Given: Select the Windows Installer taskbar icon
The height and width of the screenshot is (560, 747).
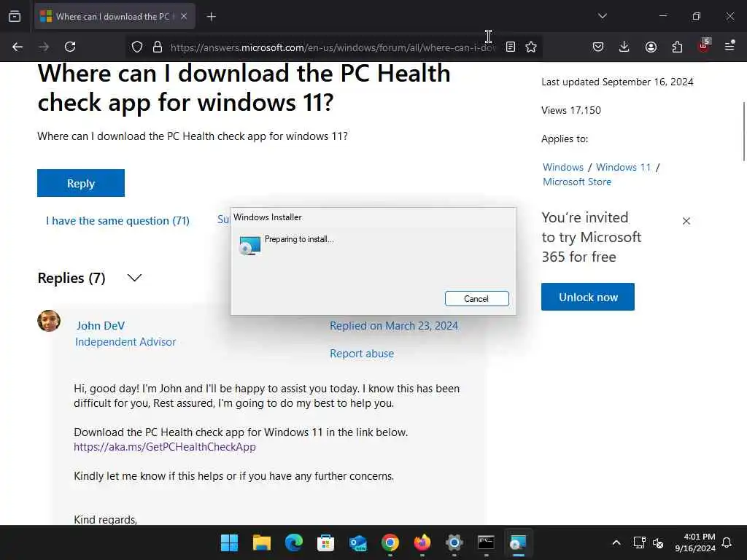Looking at the screenshot, I should point(519,542).
